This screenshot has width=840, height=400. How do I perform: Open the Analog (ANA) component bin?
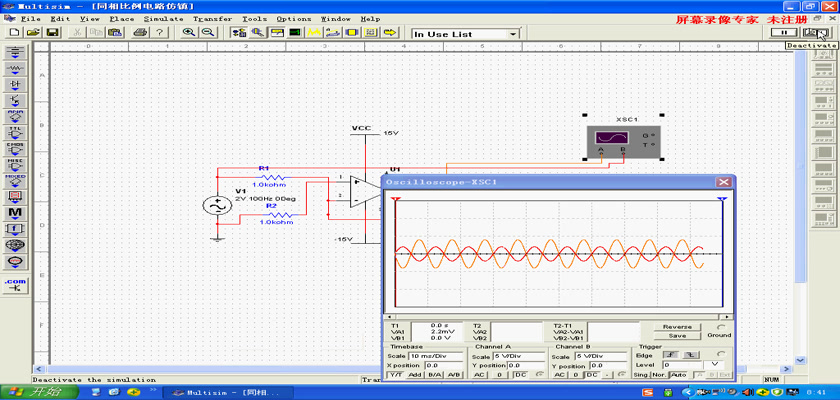coord(16,117)
